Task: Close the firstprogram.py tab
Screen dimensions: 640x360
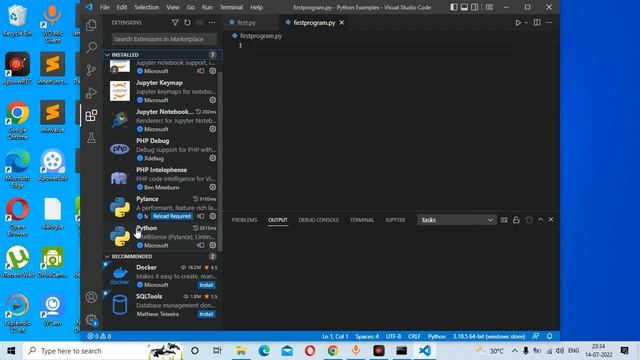Action: (342, 23)
